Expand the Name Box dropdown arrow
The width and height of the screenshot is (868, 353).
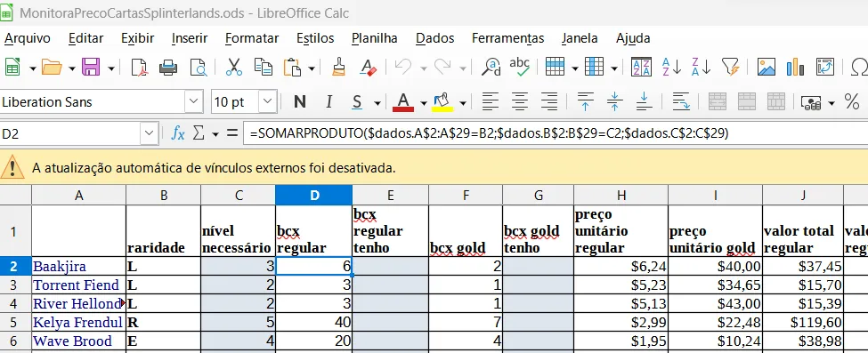(150, 133)
